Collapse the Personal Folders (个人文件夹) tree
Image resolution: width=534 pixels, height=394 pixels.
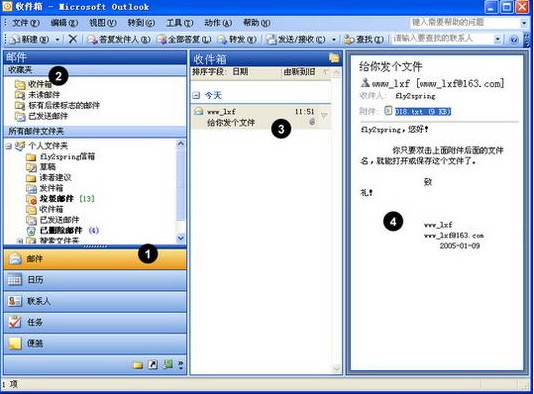click(9, 146)
